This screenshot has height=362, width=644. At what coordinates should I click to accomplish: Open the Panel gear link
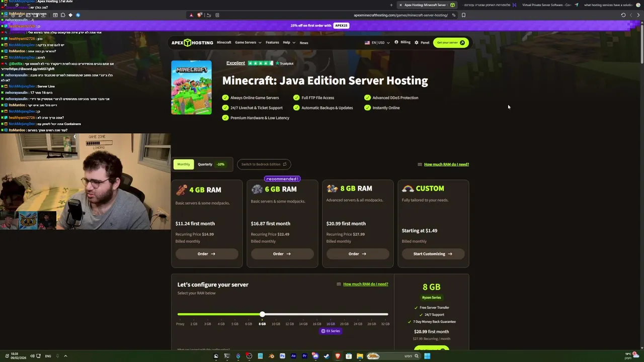pyautogui.click(x=422, y=43)
